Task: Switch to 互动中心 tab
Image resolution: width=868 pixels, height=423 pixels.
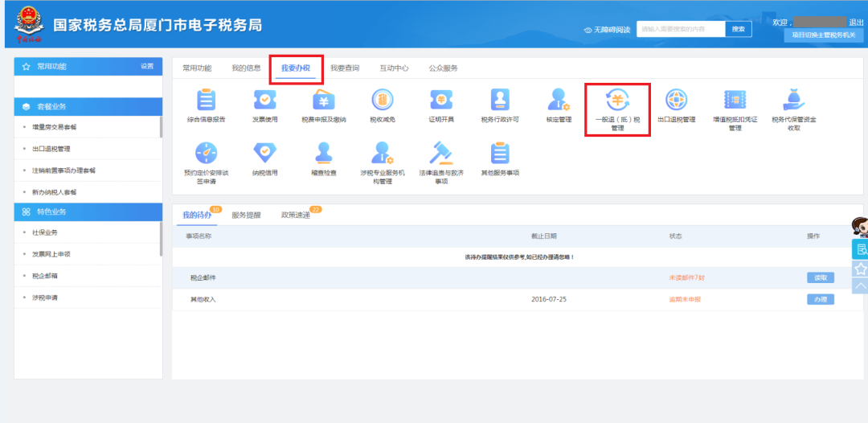Action: point(394,68)
